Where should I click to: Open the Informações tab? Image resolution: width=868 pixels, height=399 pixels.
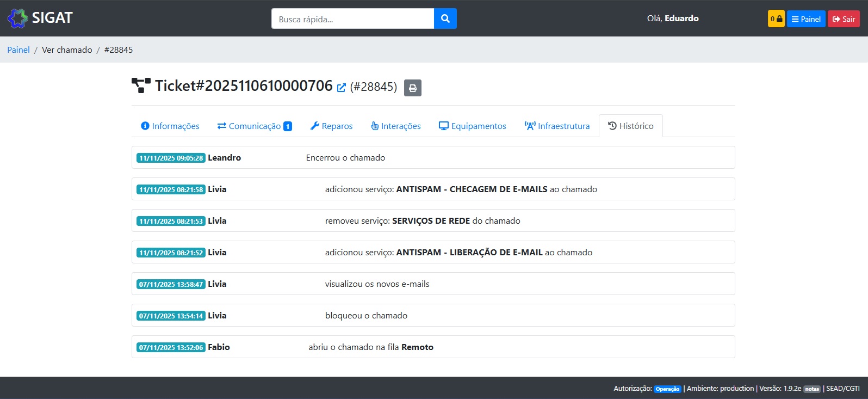(170, 126)
